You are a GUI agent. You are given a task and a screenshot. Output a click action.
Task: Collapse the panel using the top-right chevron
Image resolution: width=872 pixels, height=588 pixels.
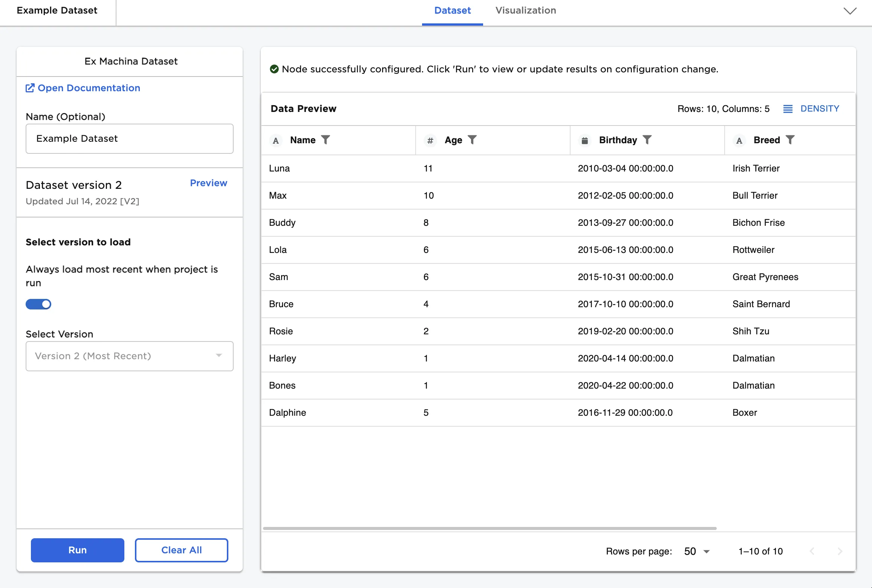(x=850, y=11)
